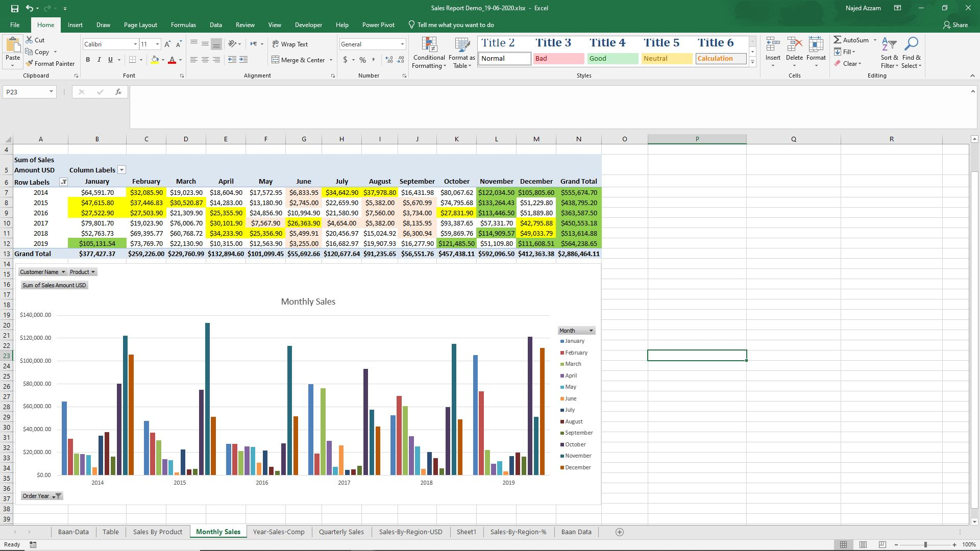Open Sort & Filter tool

point(889,53)
